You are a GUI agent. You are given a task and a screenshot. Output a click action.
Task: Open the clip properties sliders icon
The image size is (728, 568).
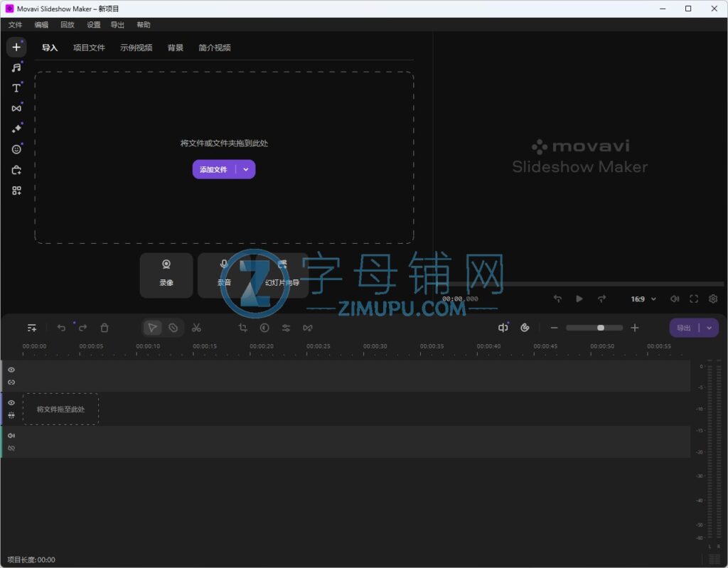[286, 328]
